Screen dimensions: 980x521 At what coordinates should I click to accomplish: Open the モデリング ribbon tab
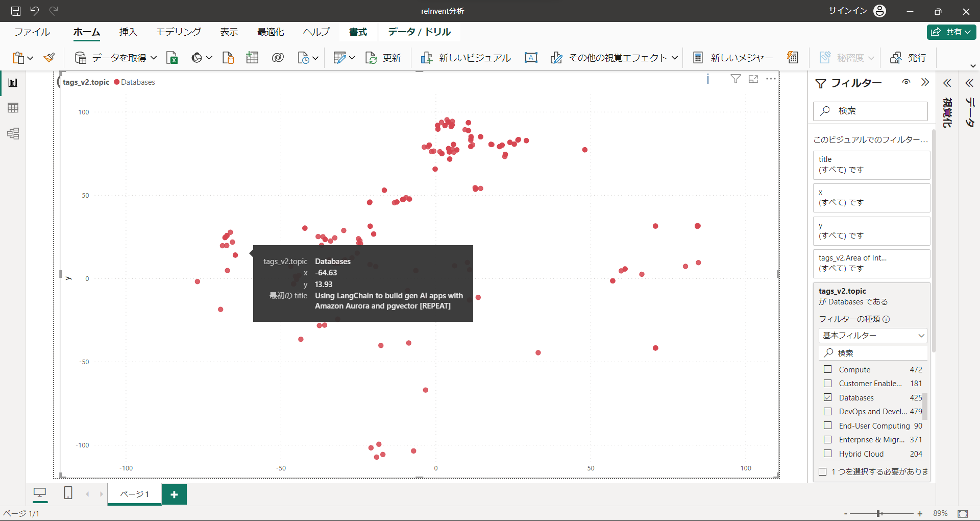(x=179, y=32)
